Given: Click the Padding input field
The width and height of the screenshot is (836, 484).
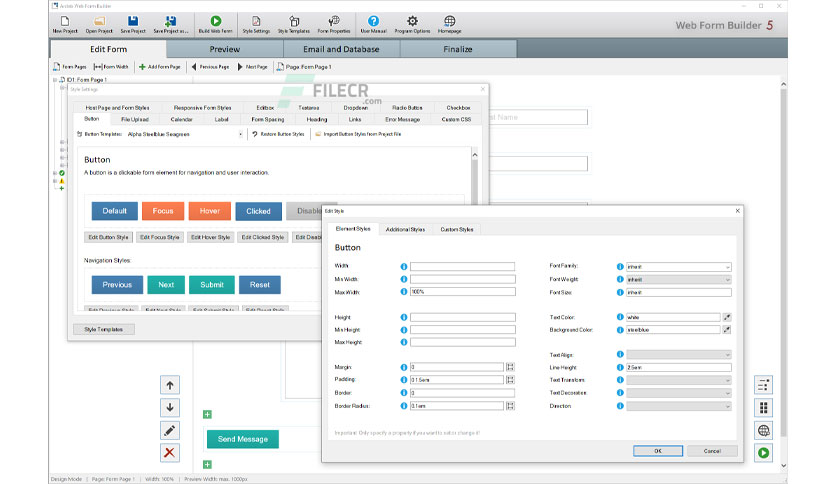Looking at the screenshot, I should click(x=457, y=380).
